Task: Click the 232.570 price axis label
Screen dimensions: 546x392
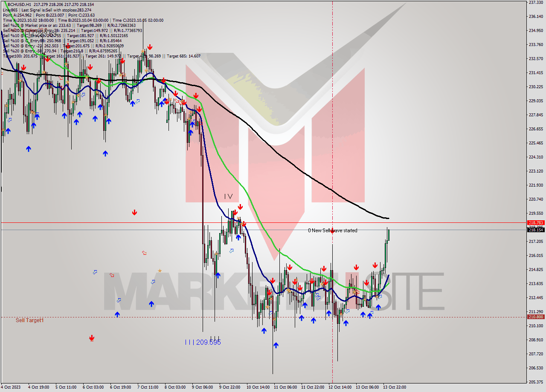Action: tap(536, 59)
